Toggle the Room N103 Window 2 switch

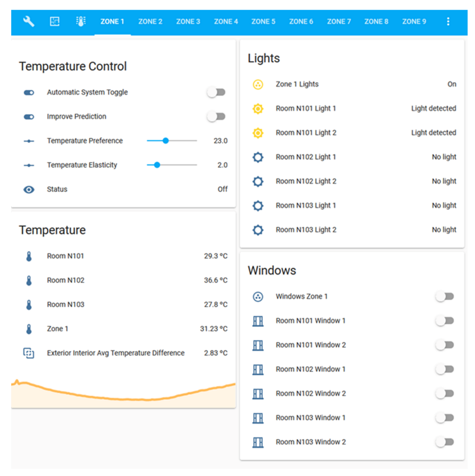coord(445,442)
